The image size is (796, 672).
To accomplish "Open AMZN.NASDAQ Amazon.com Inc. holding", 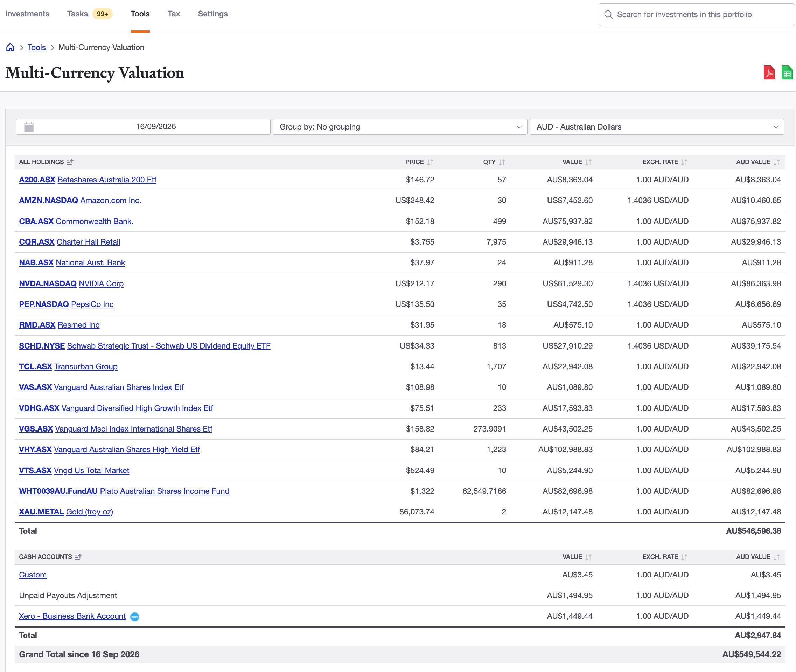I will tap(80, 200).
